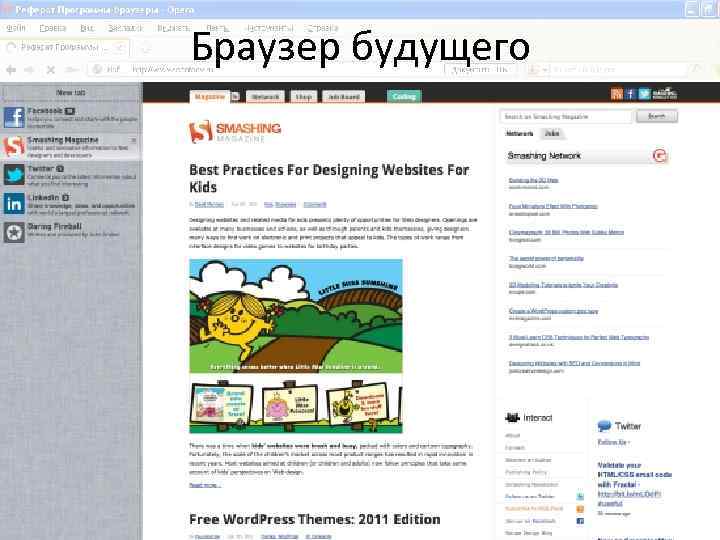This screenshot has height=540, width=720.
Task: Select the Magazine navigation tab
Action: tap(209, 96)
